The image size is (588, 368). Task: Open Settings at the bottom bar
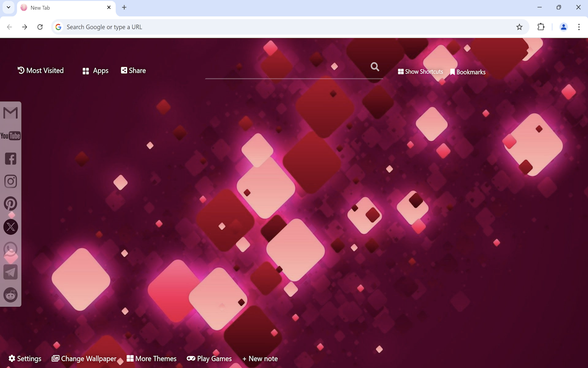[25, 359]
